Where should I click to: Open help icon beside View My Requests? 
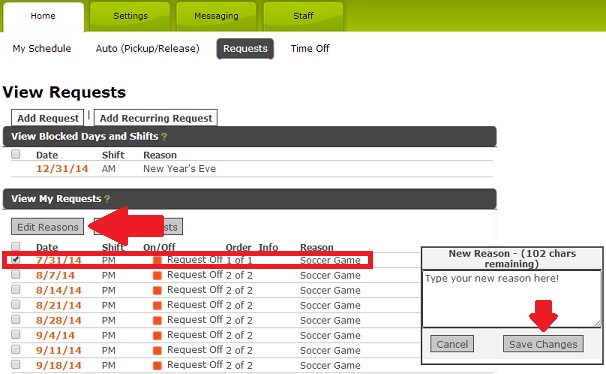tap(107, 199)
